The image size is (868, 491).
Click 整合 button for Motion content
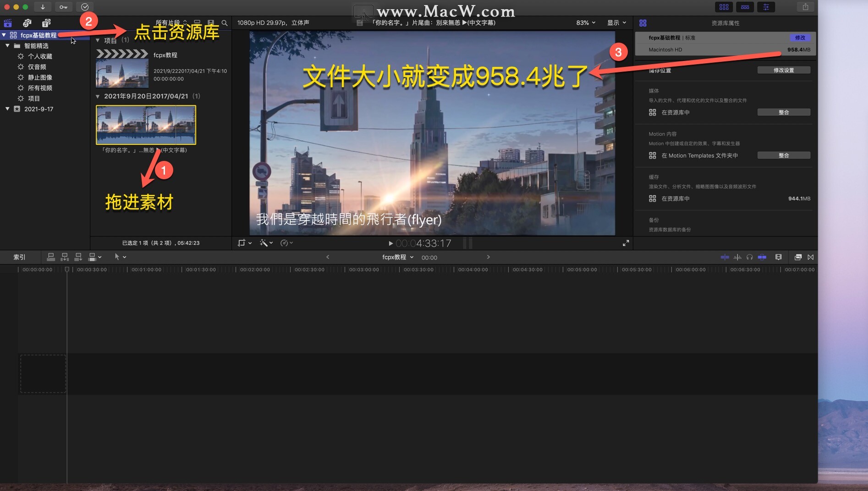(x=784, y=155)
